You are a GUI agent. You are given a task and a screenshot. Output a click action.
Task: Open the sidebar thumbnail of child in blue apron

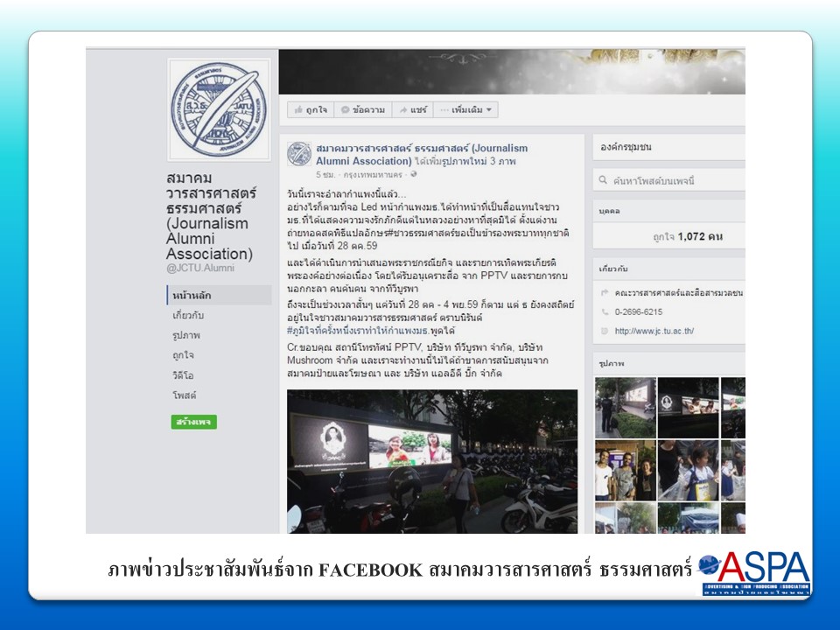[x=688, y=471]
